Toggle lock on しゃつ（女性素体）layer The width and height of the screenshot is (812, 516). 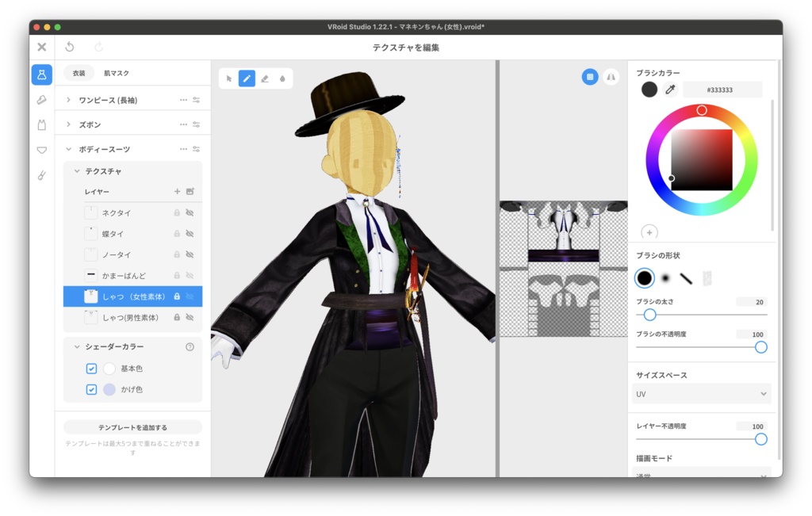pyautogui.click(x=177, y=296)
